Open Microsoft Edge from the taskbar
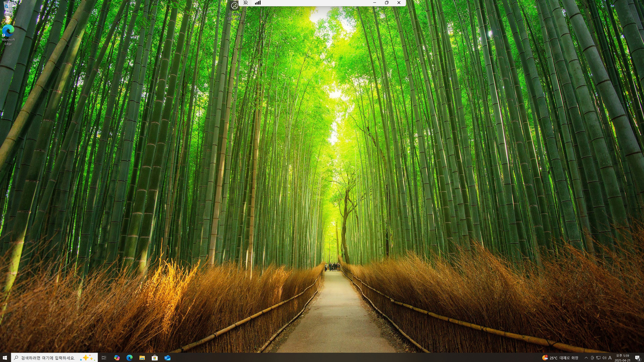644x362 pixels. pyautogui.click(x=130, y=358)
